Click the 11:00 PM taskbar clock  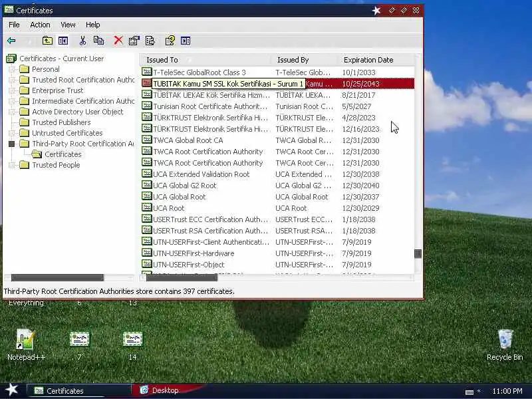tap(507, 391)
